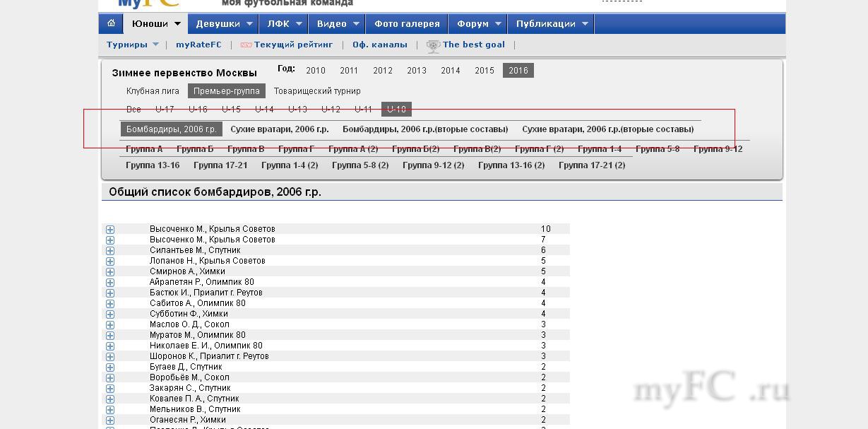Screen dimensions: 868x429
Task: Click the red 'new' icon before Текущий рейтинг
Action: [x=246, y=45]
